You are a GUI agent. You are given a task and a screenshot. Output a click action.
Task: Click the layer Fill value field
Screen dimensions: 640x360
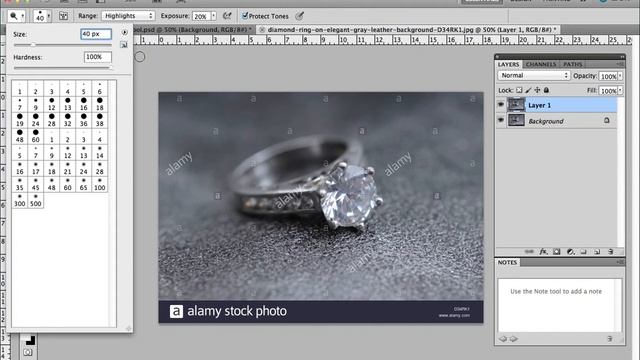tap(608, 91)
